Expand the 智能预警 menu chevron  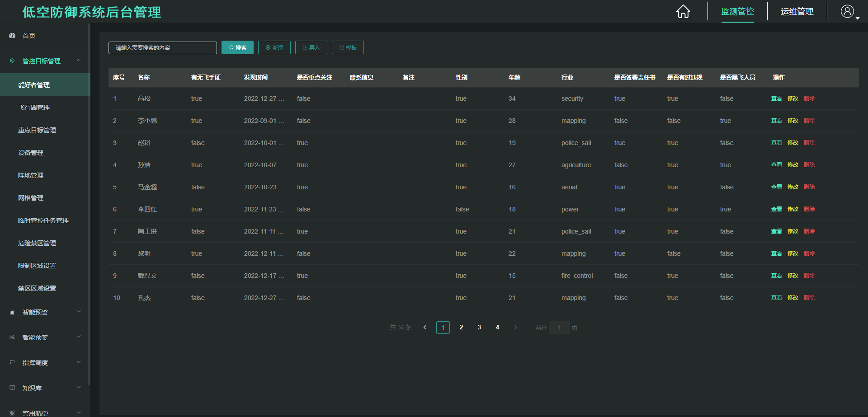click(x=79, y=311)
